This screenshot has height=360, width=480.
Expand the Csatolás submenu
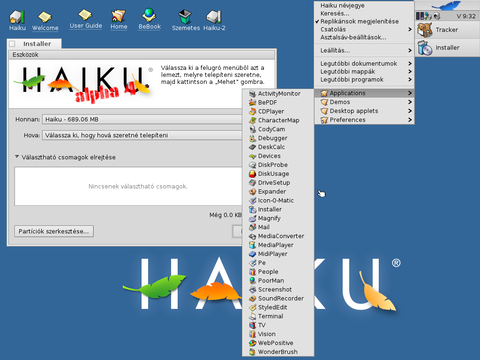[364, 29]
